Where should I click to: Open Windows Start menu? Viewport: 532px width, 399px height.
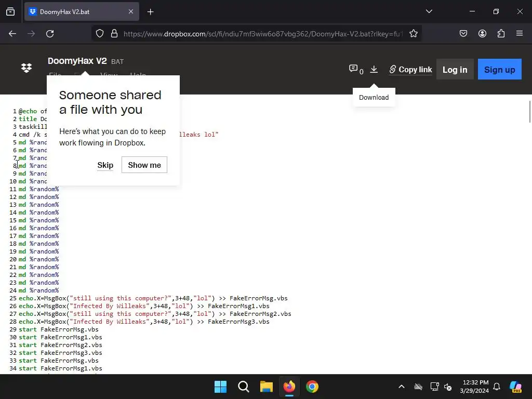(220, 387)
